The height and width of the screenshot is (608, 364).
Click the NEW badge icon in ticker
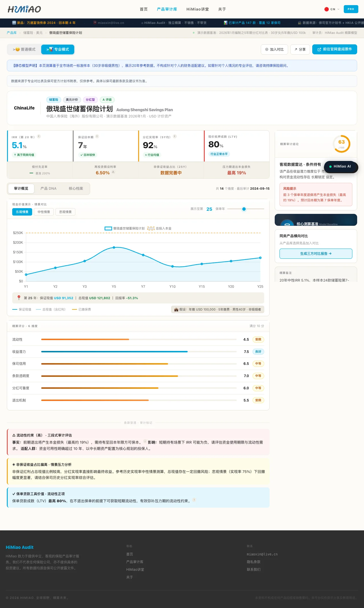point(14,23)
